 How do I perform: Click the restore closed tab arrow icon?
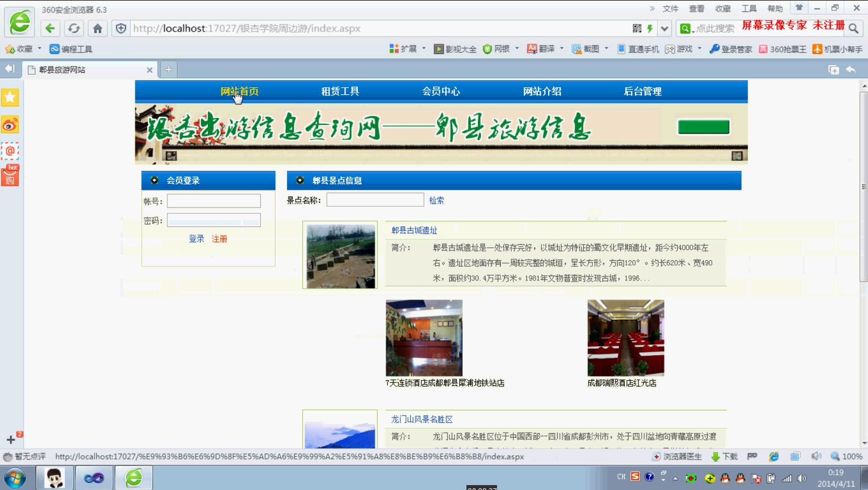851,69
